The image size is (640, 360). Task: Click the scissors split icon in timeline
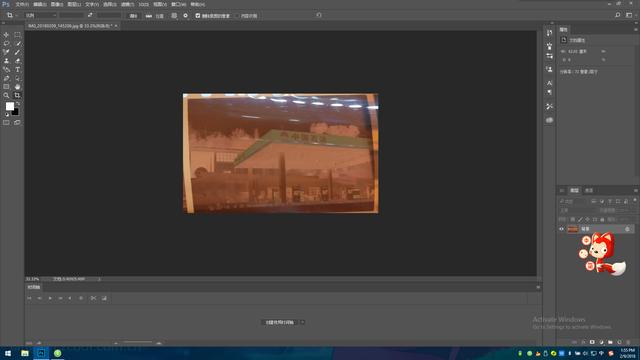[93, 298]
